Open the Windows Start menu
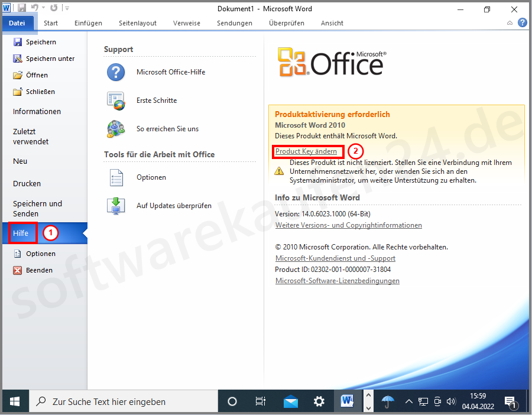 pyautogui.click(x=15, y=401)
